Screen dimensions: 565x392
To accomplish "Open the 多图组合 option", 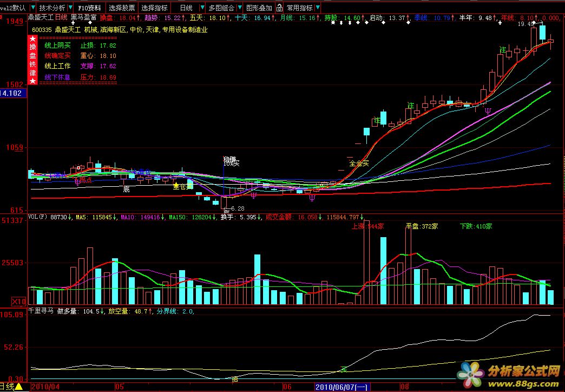I will coord(221,8).
